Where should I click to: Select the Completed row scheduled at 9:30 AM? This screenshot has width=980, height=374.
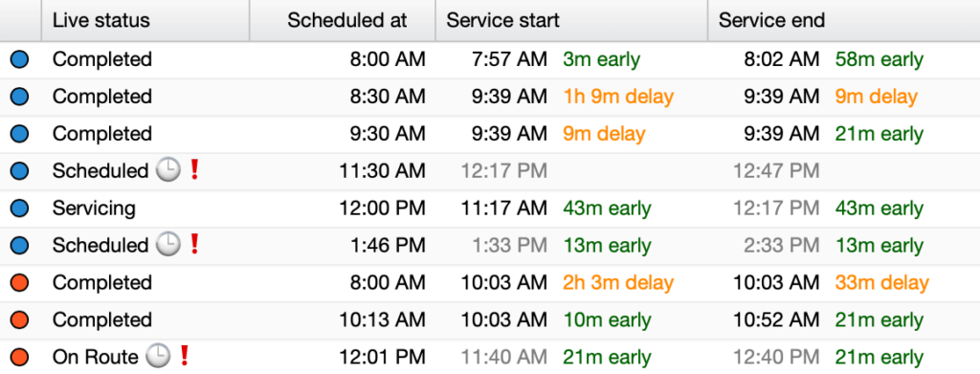pyautogui.click(x=490, y=134)
